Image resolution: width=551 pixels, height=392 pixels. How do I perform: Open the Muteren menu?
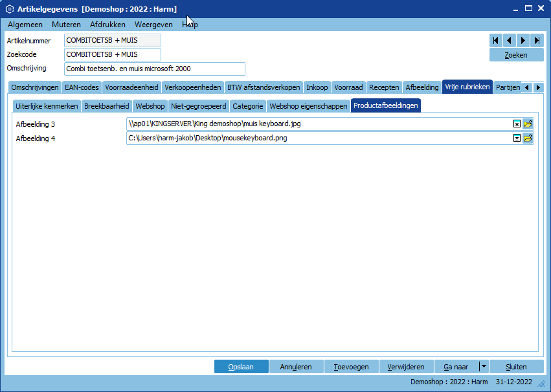click(66, 25)
